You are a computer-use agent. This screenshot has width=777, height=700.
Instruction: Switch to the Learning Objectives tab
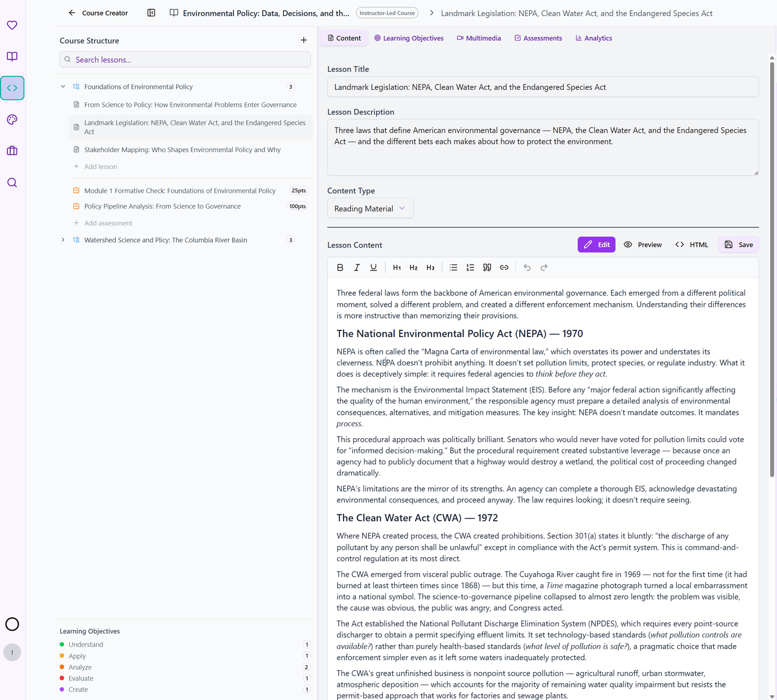coord(409,38)
